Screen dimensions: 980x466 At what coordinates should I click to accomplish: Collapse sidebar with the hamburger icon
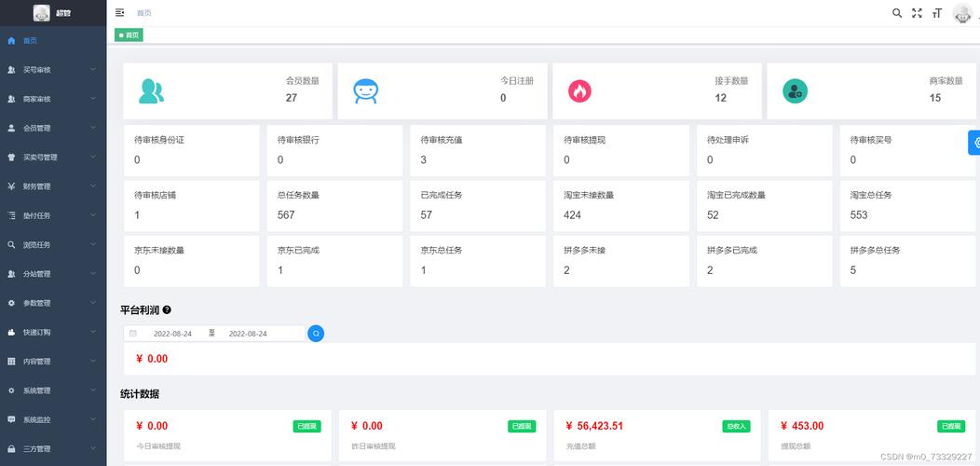click(x=120, y=12)
